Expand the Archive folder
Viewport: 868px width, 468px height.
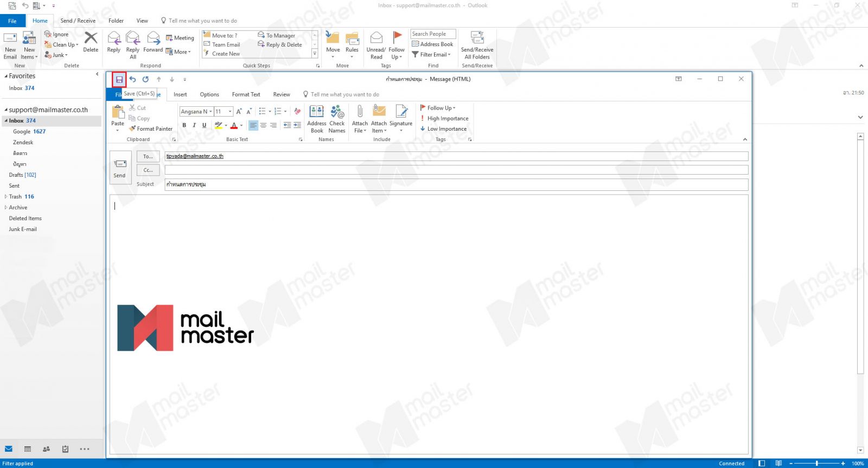coord(6,207)
